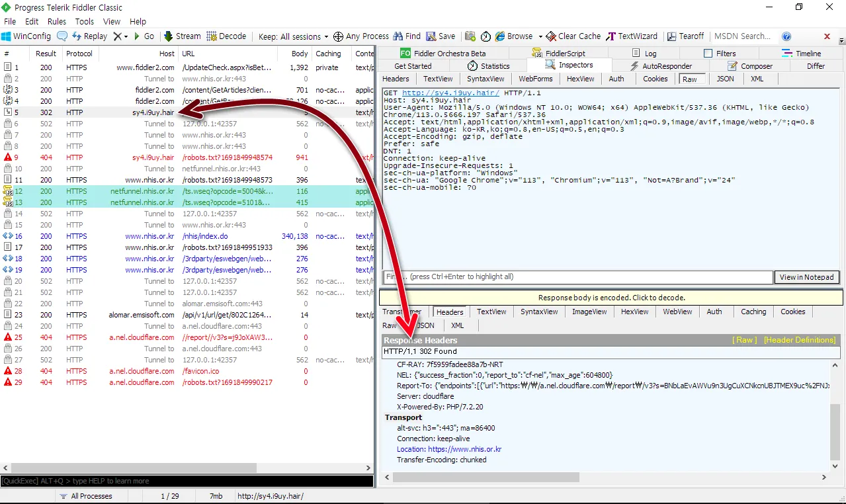Open the Tools menu
Screen dimensions: 846x504
pyautogui.click(x=85, y=21)
